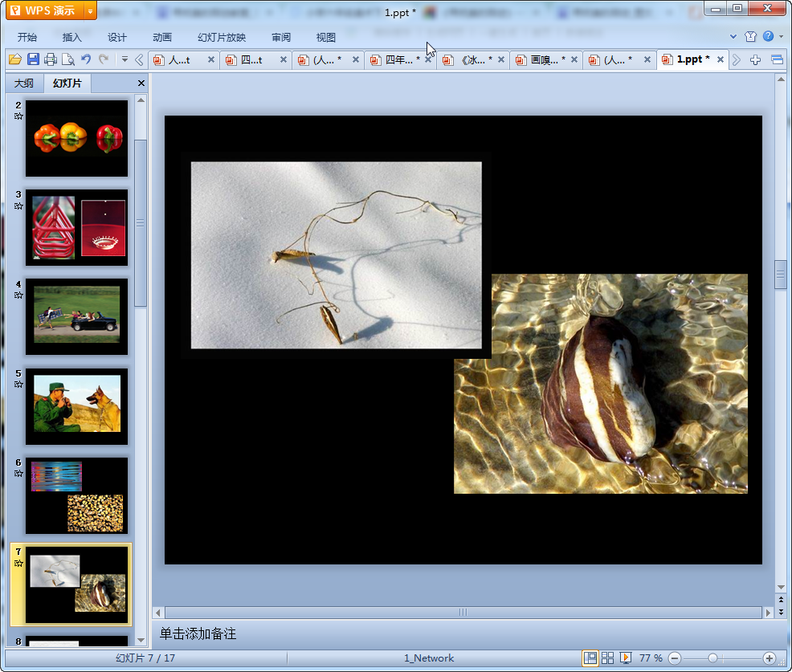Expand the quick access toolbar customize arrow

(x=125, y=59)
